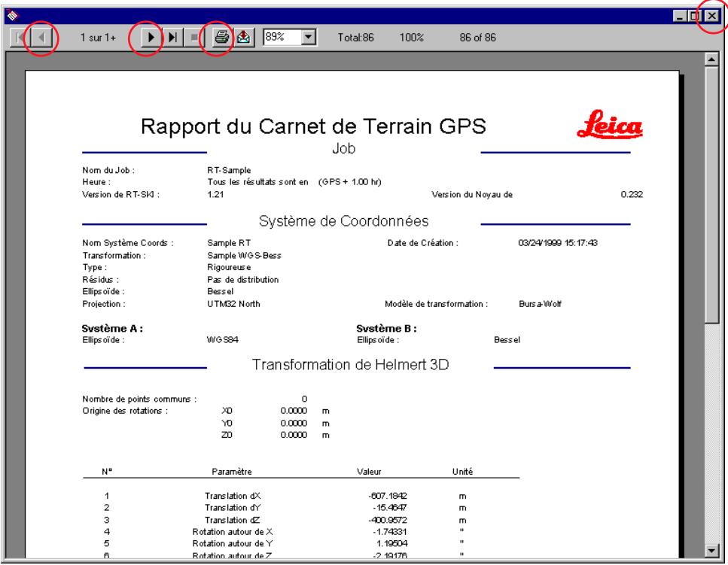The image size is (728, 565).
Task: Click the Leica logo in the report
Action: tap(610, 124)
